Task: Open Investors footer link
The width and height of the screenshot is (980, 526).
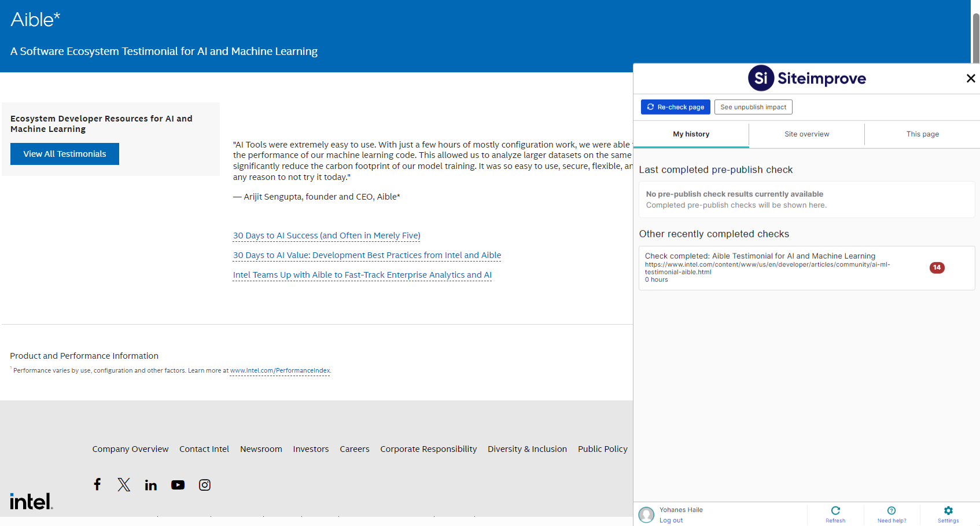Action: click(311, 449)
